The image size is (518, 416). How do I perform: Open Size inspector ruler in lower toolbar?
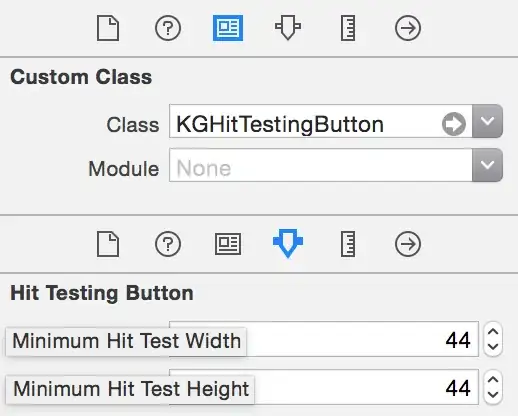point(348,244)
